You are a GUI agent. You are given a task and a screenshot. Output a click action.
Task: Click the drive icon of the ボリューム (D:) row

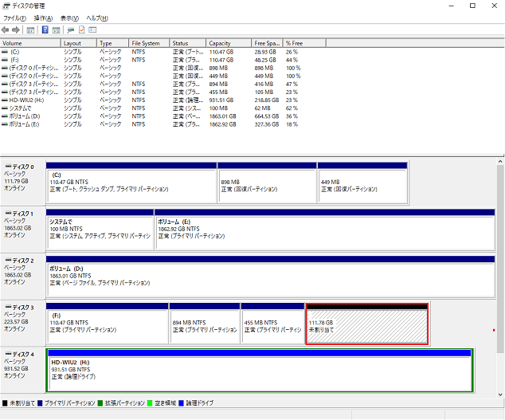(x=5, y=116)
